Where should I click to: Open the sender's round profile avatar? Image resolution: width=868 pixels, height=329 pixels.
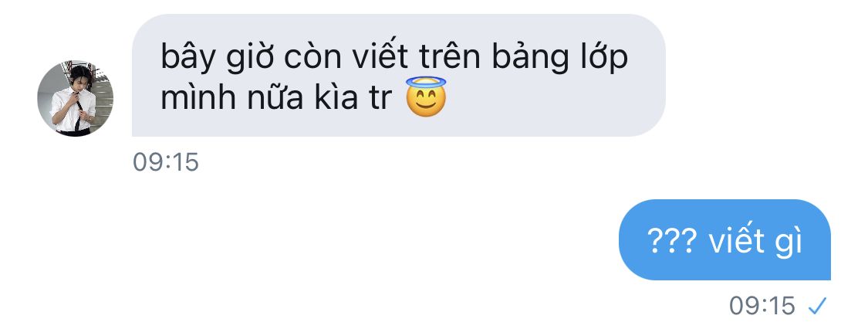pyautogui.click(x=76, y=98)
